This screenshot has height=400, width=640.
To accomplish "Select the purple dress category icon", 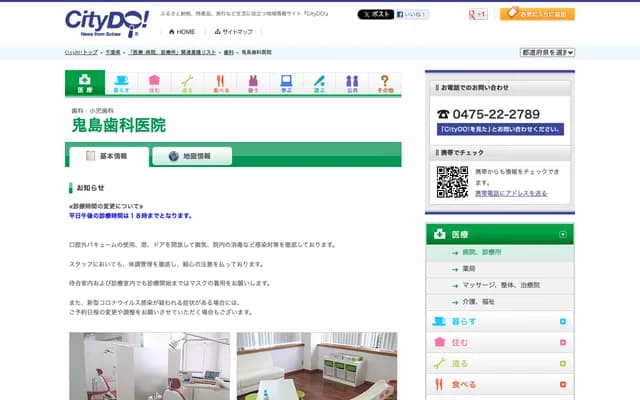I will click(253, 84).
